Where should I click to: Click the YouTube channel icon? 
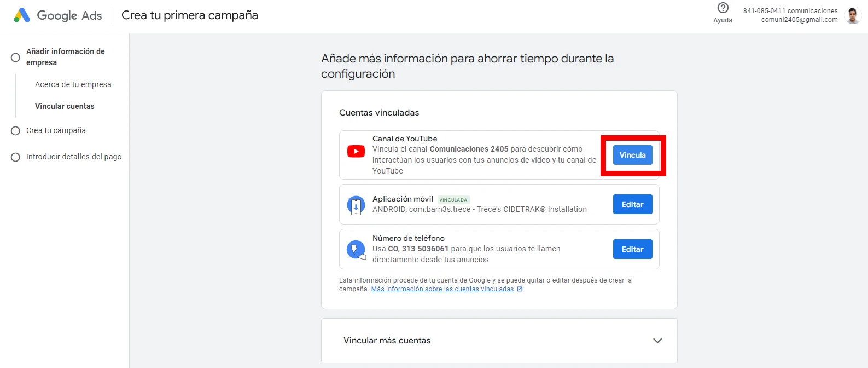pos(356,152)
